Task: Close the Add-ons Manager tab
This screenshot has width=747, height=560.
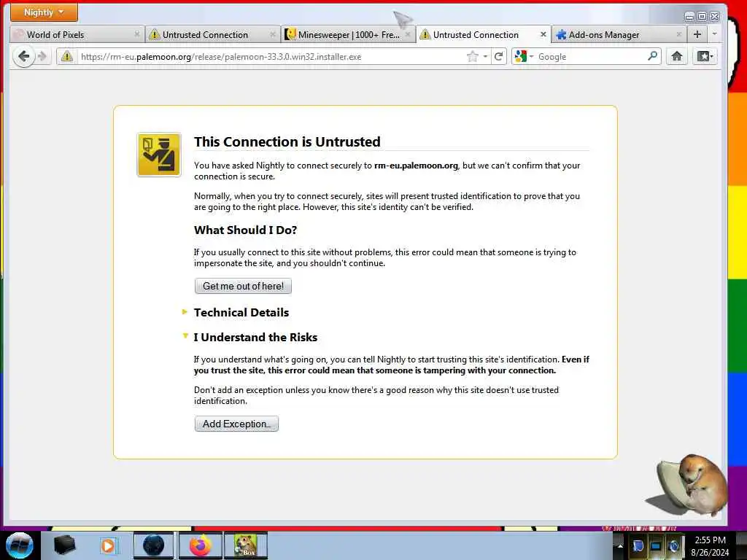Action: pyautogui.click(x=679, y=34)
